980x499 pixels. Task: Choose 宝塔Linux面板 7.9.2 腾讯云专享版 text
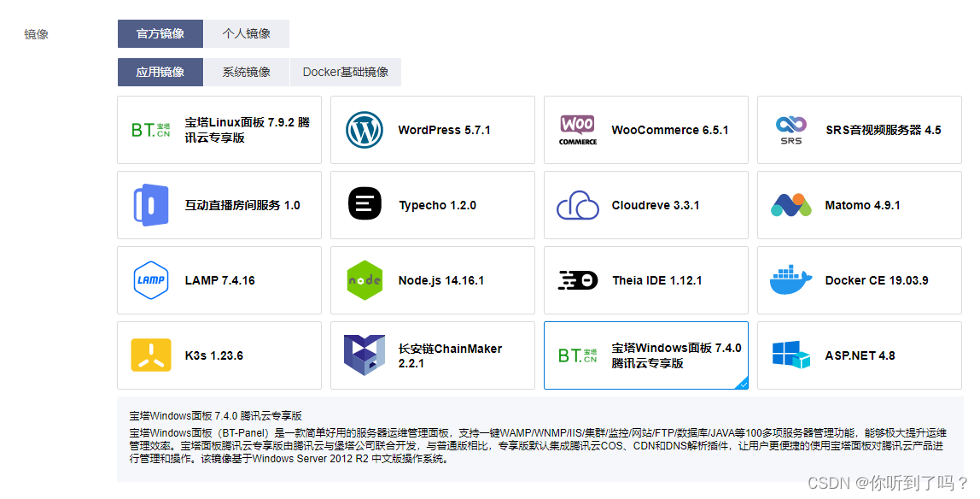click(x=248, y=130)
